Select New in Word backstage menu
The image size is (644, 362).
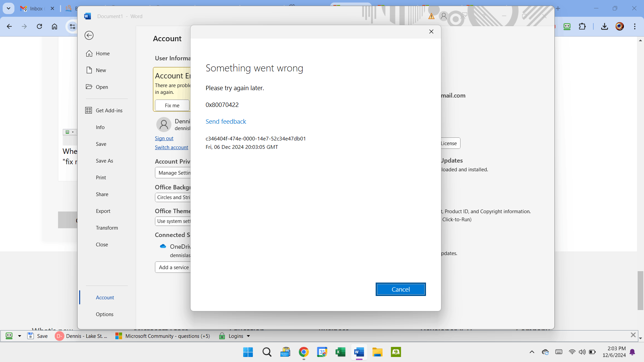pos(101,70)
